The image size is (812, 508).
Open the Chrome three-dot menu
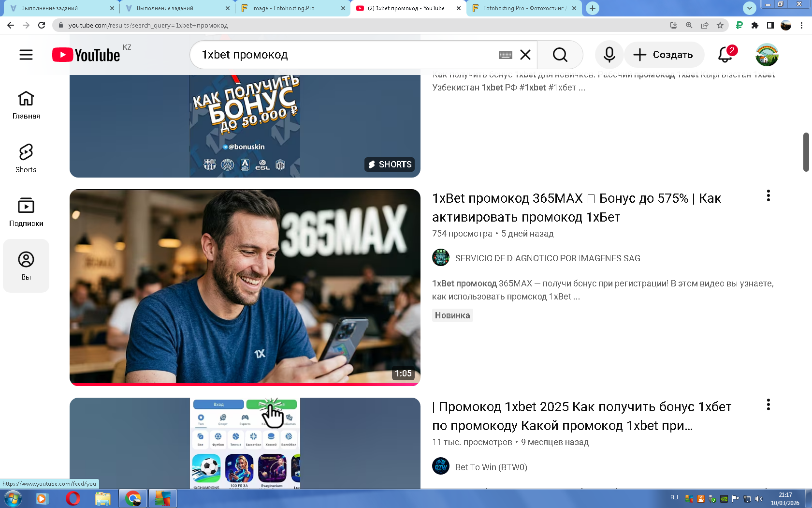pyautogui.click(x=802, y=25)
